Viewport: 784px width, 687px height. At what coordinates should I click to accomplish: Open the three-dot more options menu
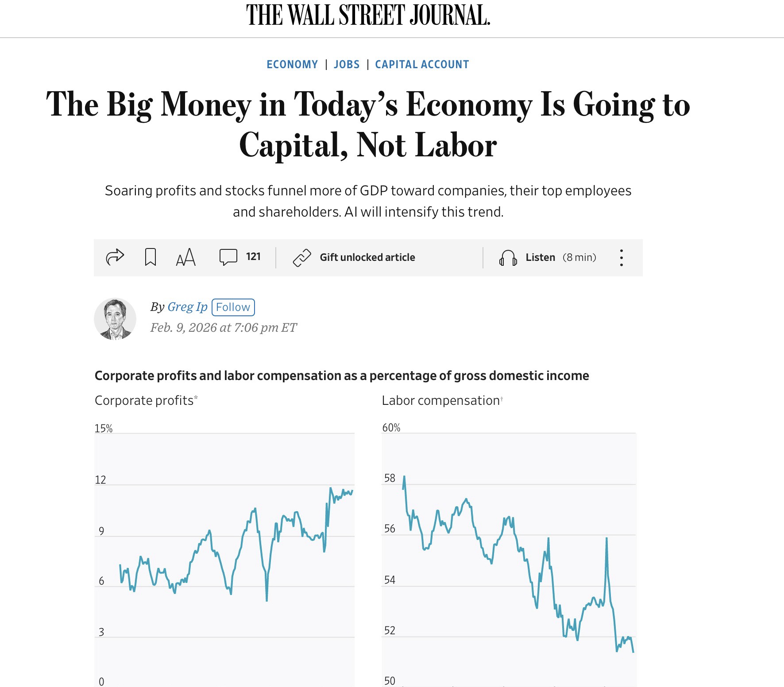[x=622, y=258]
